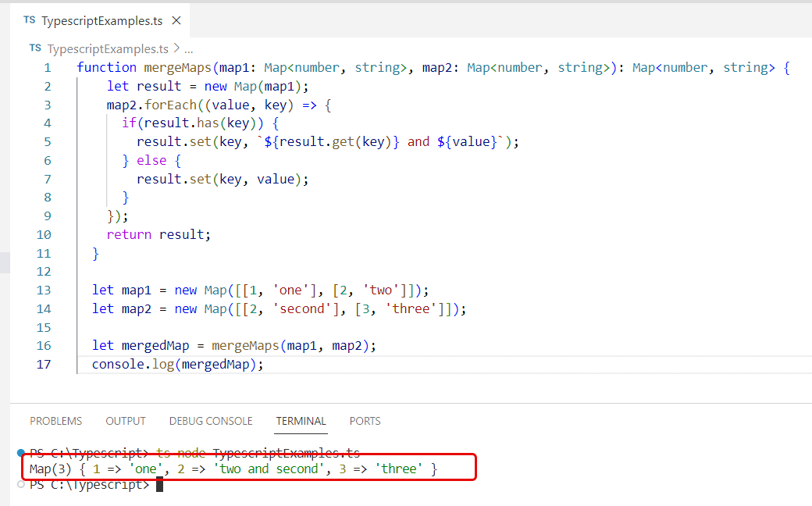Click the map2 declaration with 'second' and 'three'
Screen dimensions: 812x506
click(x=280, y=309)
